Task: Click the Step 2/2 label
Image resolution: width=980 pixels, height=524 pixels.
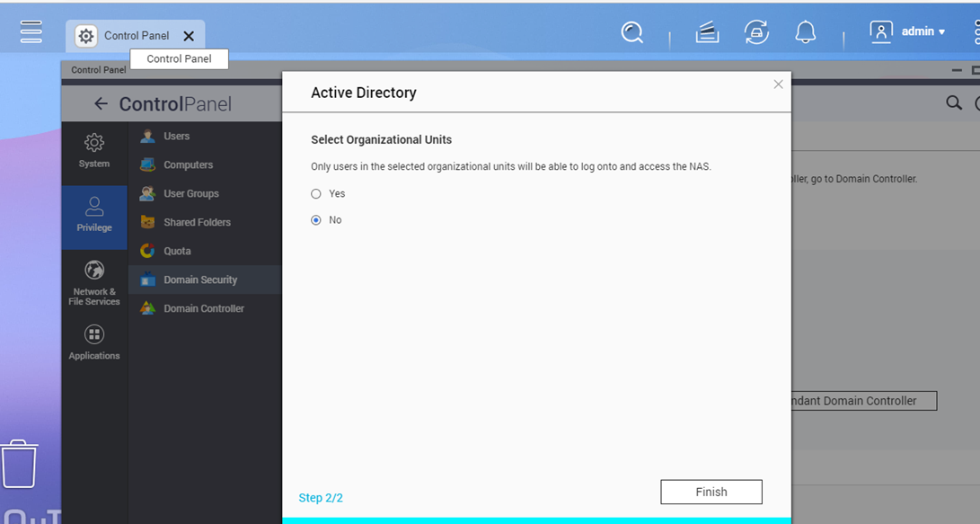Action: pyautogui.click(x=321, y=498)
